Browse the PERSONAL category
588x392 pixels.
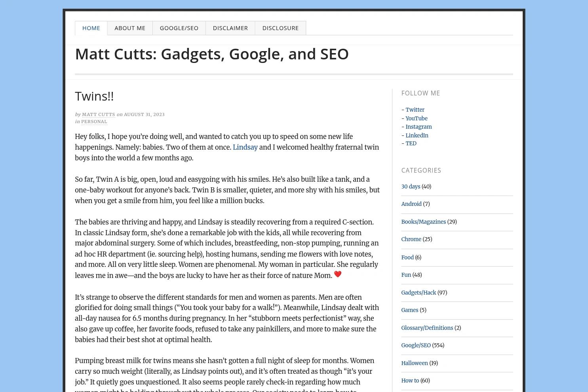point(94,122)
